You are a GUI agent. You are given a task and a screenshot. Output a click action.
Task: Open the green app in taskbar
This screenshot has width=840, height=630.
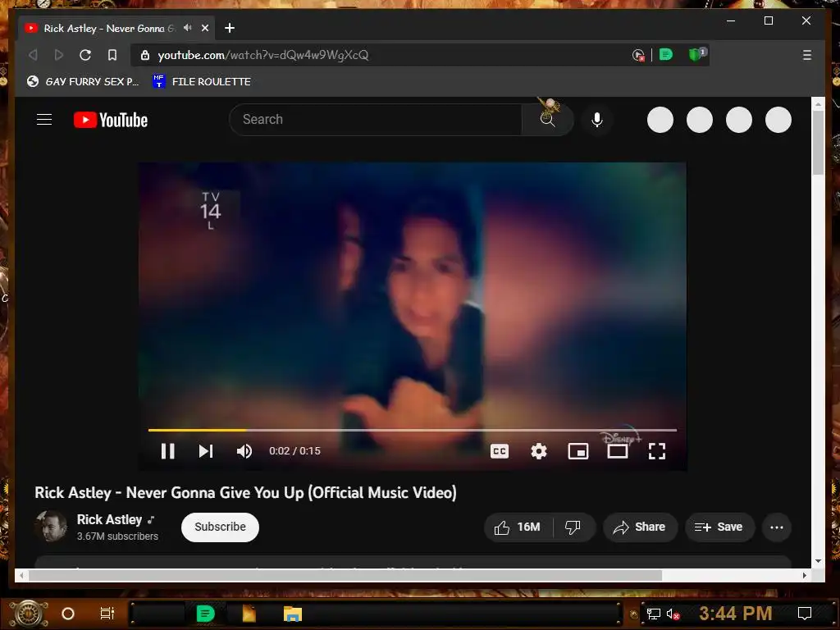(x=206, y=614)
